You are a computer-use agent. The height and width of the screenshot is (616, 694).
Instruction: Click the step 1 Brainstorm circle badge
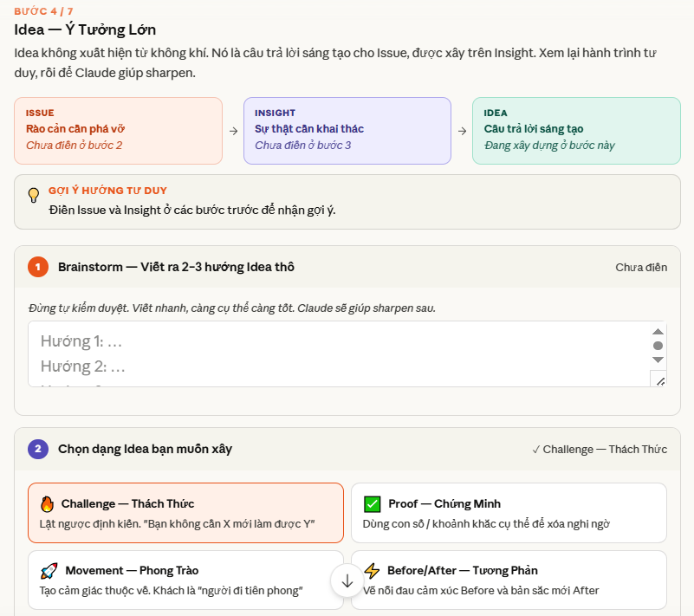pyautogui.click(x=38, y=268)
